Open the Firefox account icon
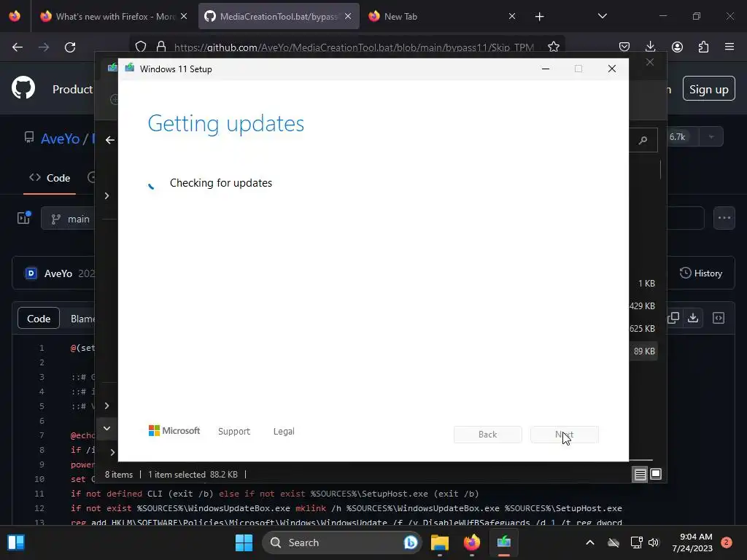747x560 pixels. 677,47
